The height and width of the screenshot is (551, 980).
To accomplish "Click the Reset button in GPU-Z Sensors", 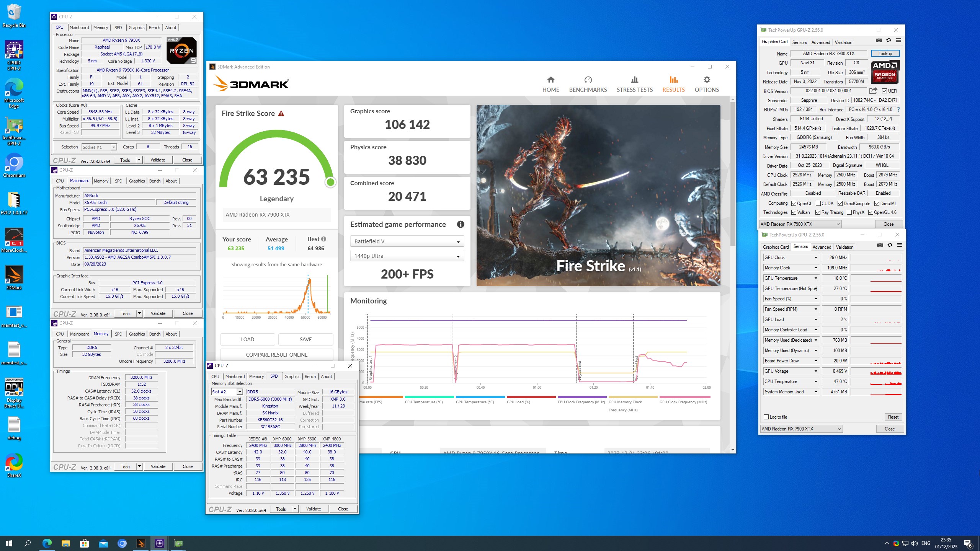I will [893, 417].
